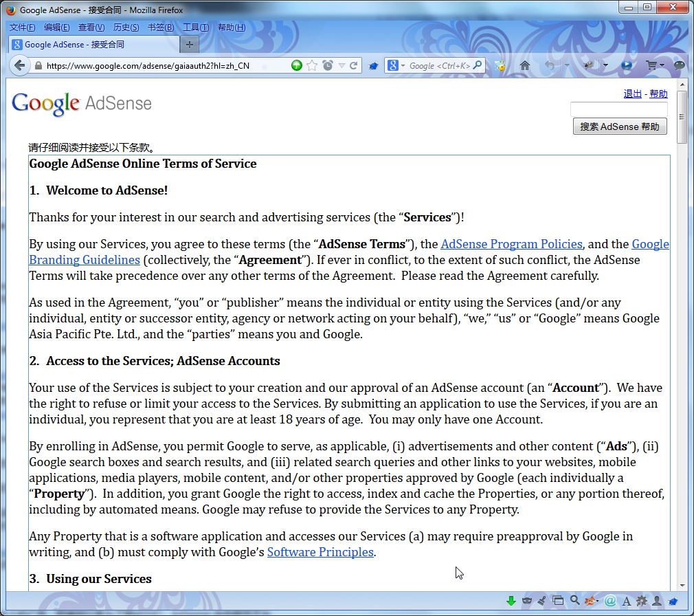Open the Google Branding Guidelines link
The image size is (694, 616).
coord(84,259)
